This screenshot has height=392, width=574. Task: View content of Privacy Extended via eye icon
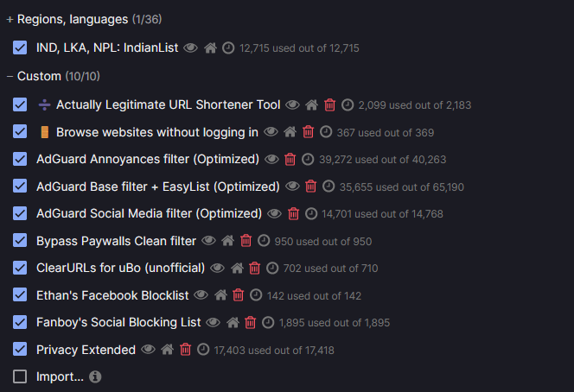pos(148,351)
